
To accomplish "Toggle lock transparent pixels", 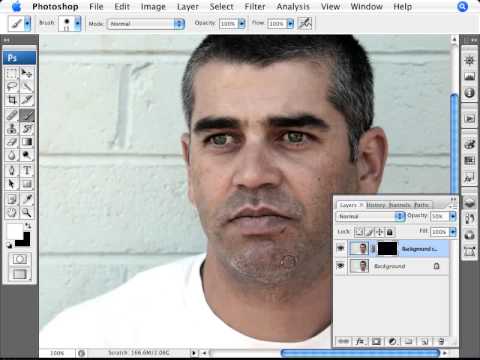I will [x=359, y=231].
